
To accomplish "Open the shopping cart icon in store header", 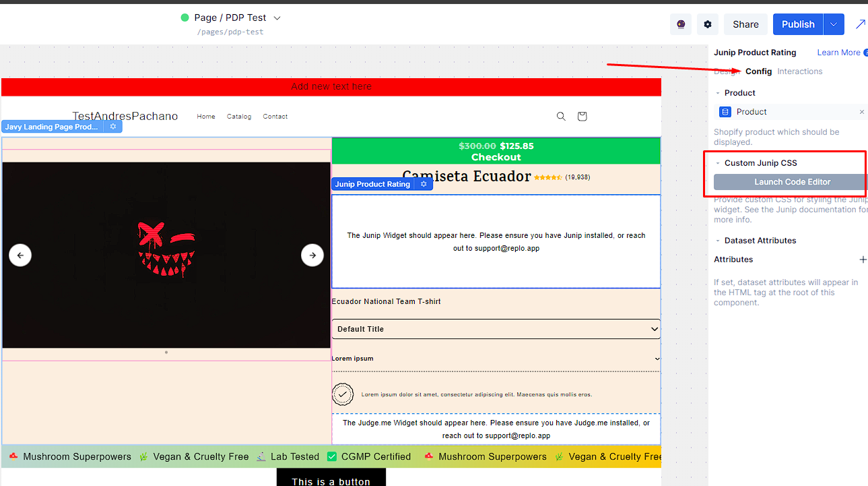I will (582, 117).
